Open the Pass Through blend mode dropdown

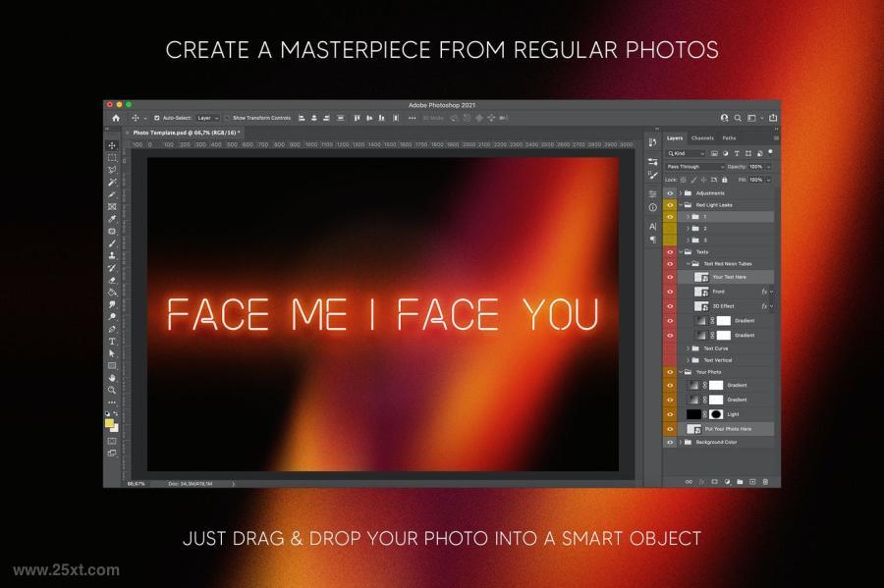pyautogui.click(x=694, y=167)
